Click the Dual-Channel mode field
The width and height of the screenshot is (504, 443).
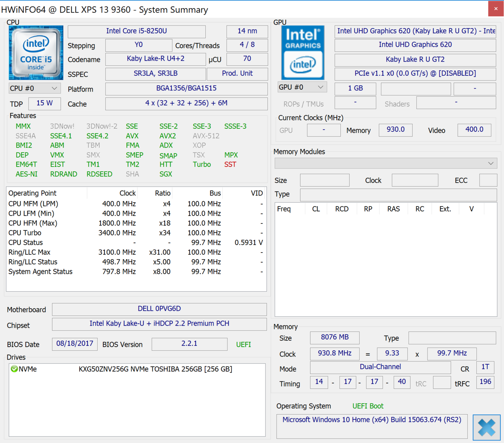coord(380,367)
